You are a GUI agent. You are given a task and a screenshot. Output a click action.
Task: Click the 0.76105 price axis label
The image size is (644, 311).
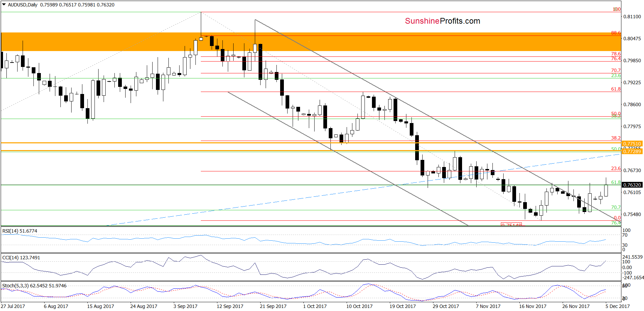(632, 192)
